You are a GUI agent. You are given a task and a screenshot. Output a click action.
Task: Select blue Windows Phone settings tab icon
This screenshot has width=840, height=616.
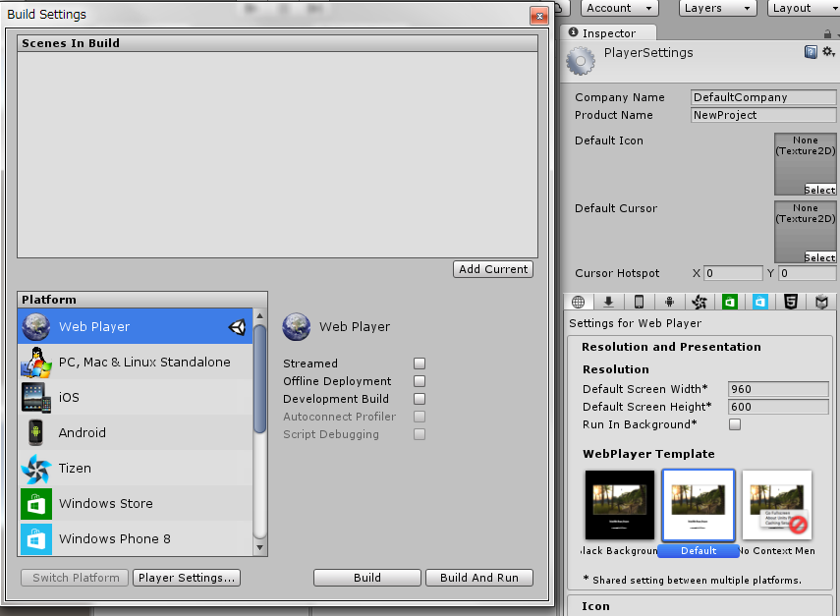coord(760,303)
